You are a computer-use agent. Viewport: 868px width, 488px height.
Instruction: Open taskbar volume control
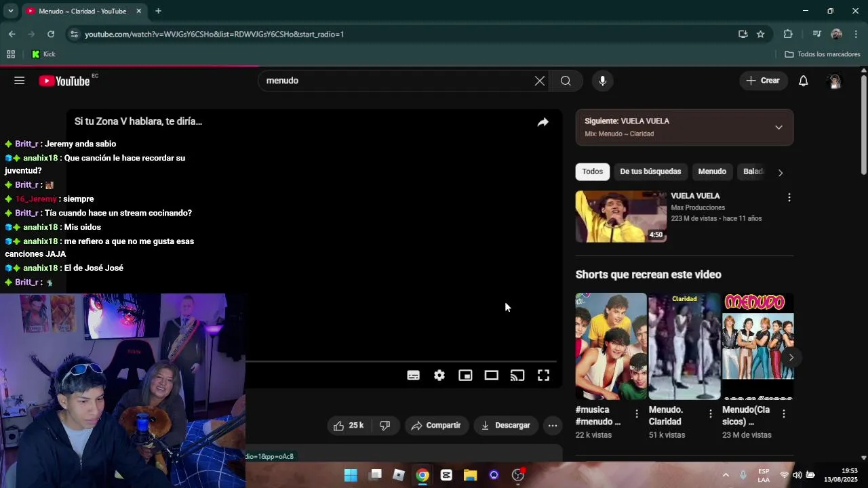pyautogui.click(x=797, y=475)
